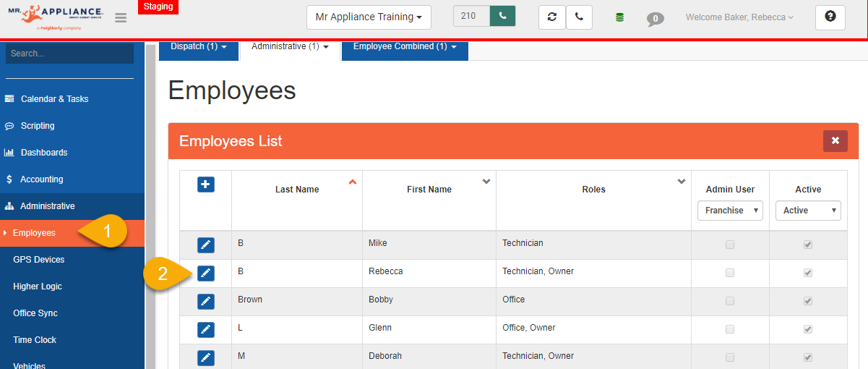Click the hamburger menu icon
The height and width of the screenshot is (369, 868).
(121, 17)
